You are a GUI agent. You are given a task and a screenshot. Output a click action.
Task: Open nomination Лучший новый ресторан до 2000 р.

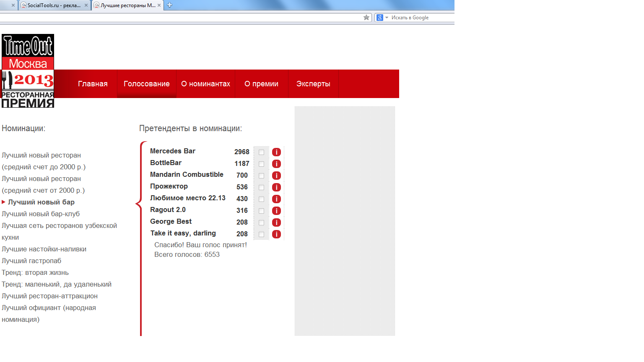click(x=44, y=161)
